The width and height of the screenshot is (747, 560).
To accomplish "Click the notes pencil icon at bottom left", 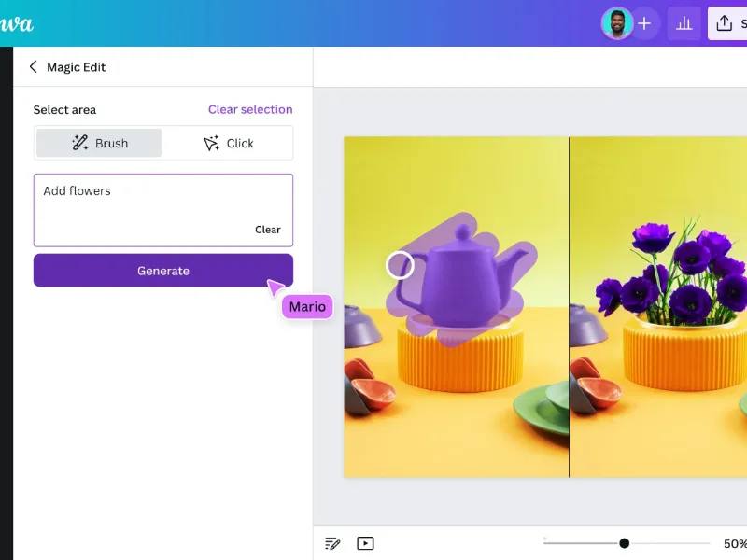I will pos(332,542).
